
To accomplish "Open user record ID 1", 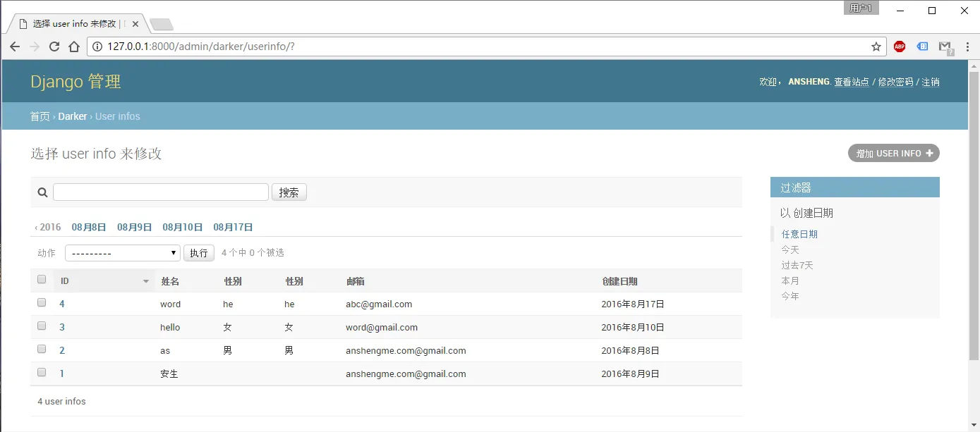I will [x=62, y=374].
